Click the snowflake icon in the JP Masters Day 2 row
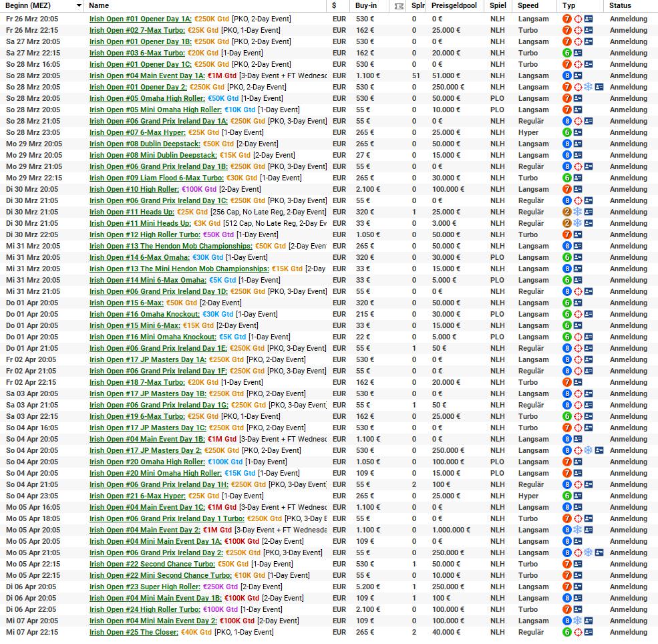 588,450
